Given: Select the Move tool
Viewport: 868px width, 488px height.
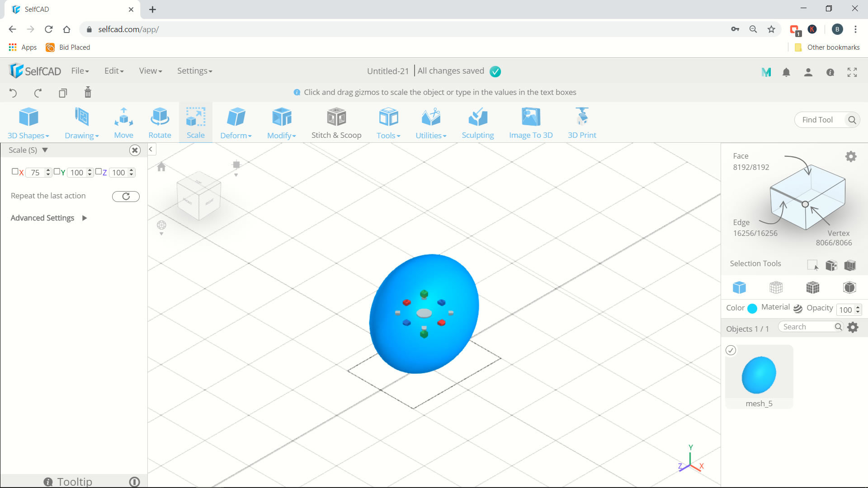Looking at the screenshot, I should pos(123,123).
